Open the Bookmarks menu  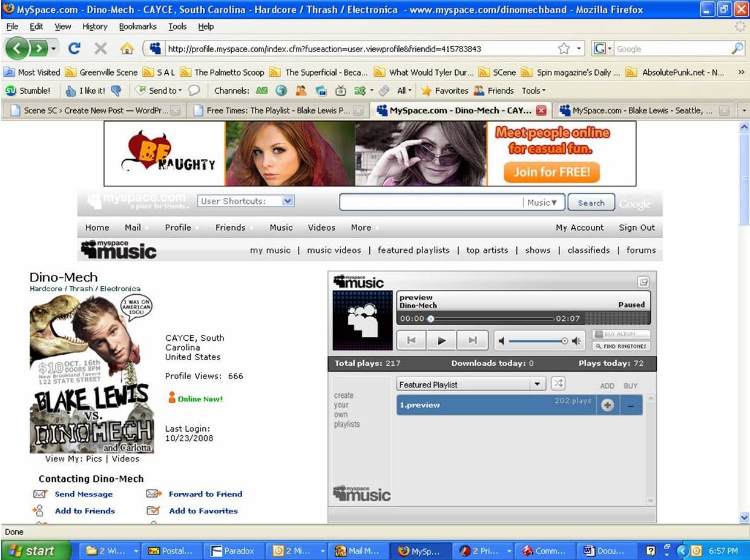tap(137, 27)
